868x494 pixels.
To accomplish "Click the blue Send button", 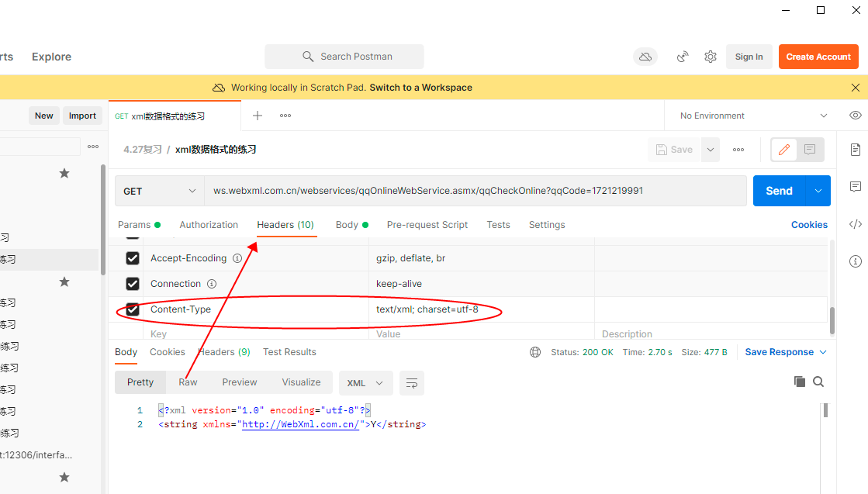I will click(780, 191).
